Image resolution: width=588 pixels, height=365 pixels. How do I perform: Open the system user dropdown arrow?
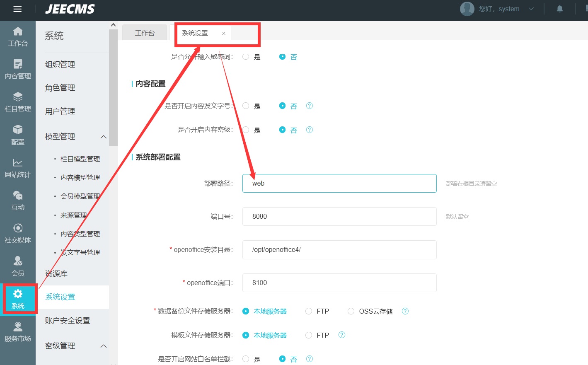point(531,9)
